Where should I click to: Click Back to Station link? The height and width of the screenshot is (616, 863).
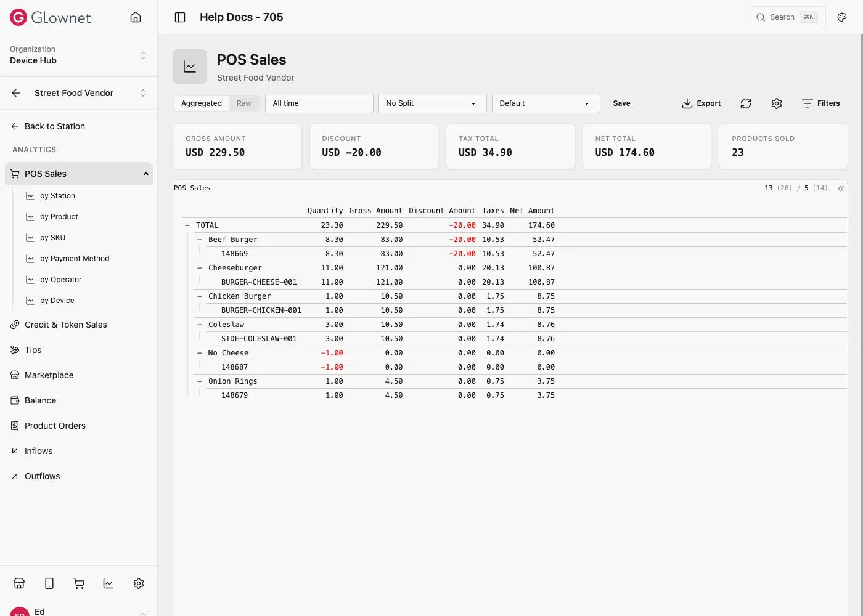tap(54, 126)
